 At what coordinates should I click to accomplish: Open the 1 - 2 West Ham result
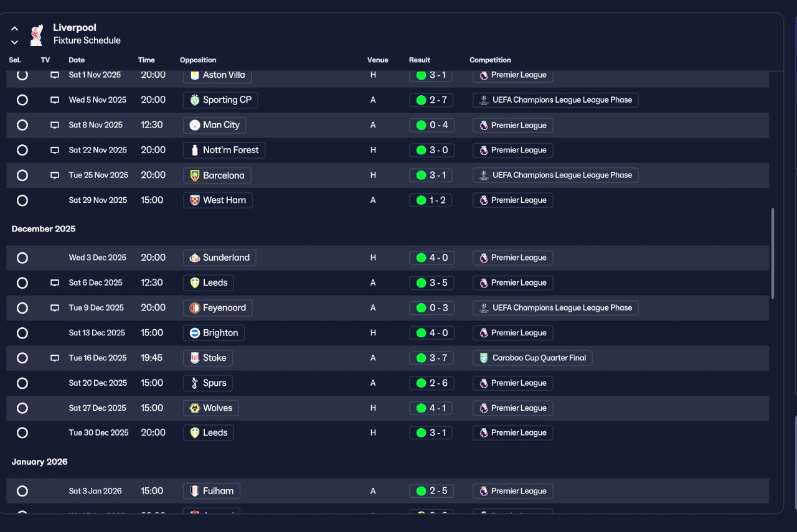click(431, 200)
